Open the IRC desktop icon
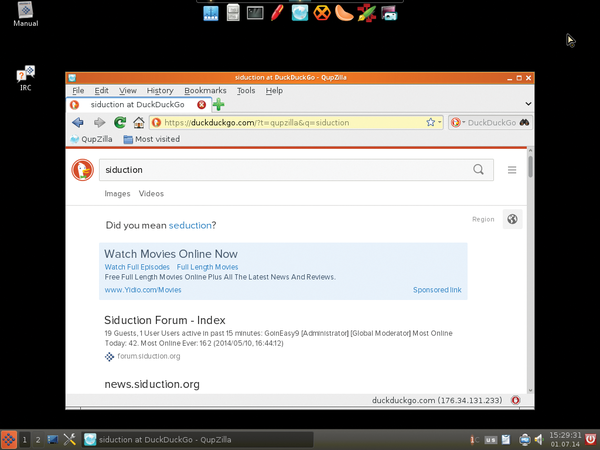Viewport: 600px width, 450px height. pos(26,78)
